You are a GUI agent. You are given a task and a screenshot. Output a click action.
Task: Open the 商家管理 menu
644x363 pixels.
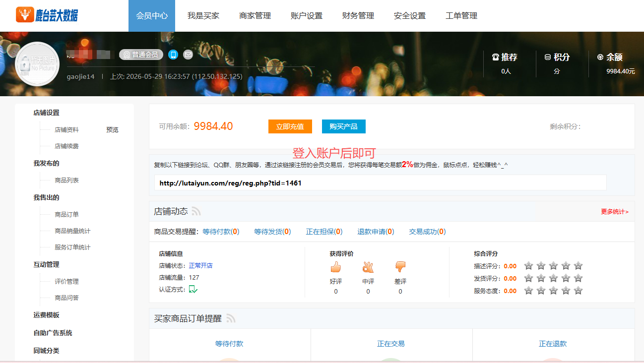click(255, 16)
